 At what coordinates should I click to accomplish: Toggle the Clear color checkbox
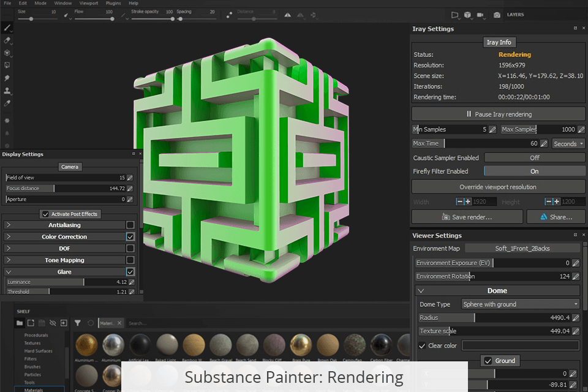pyautogui.click(x=422, y=346)
